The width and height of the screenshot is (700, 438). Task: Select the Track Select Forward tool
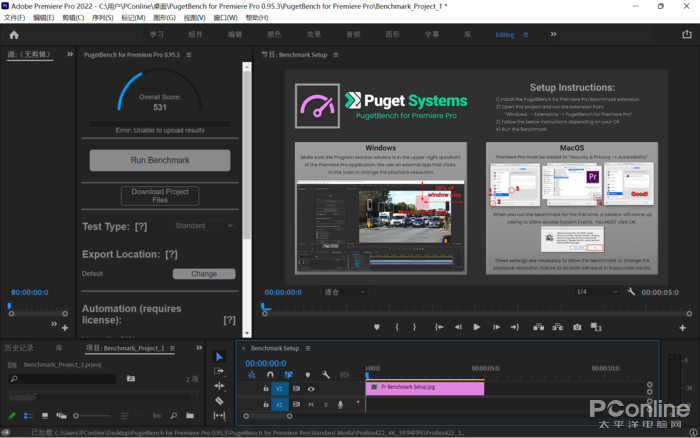[x=219, y=371]
